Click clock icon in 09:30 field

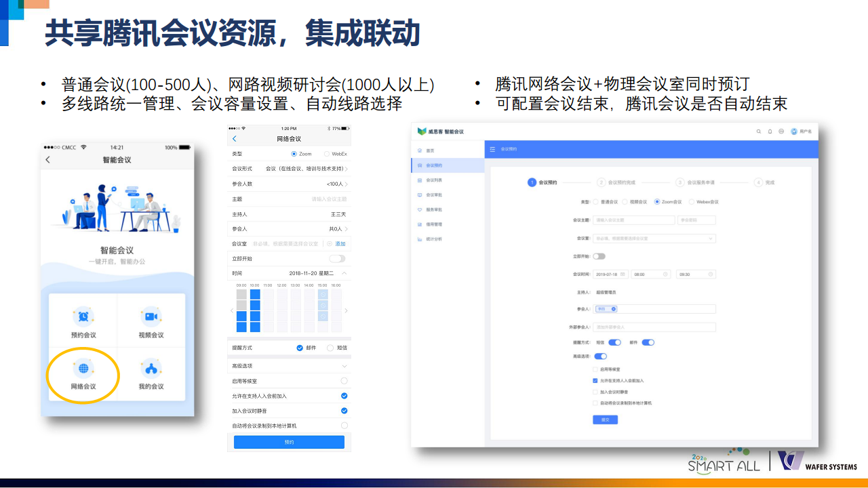(x=711, y=274)
